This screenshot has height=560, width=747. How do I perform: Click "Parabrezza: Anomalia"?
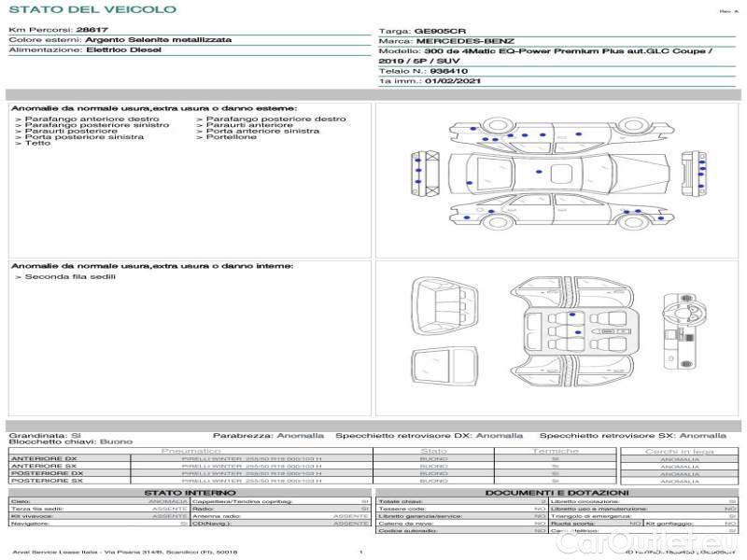[x=268, y=436]
